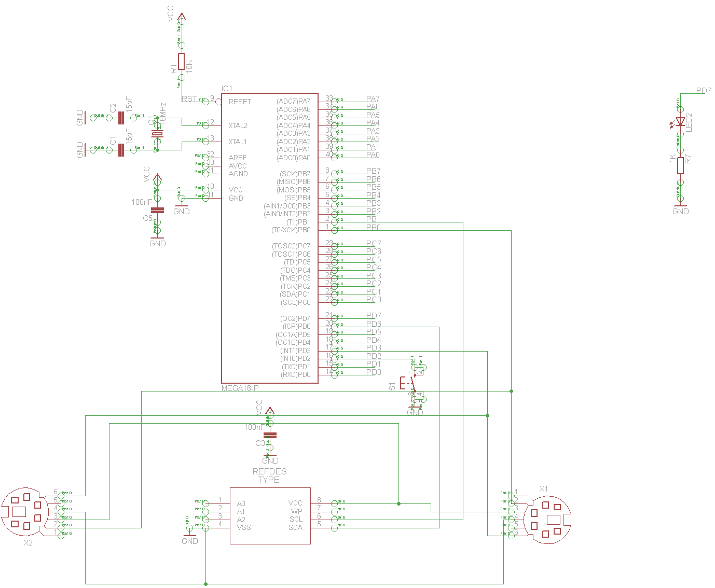
Task: Pick the Q1 crystal symbol
Action: (157, 134)
